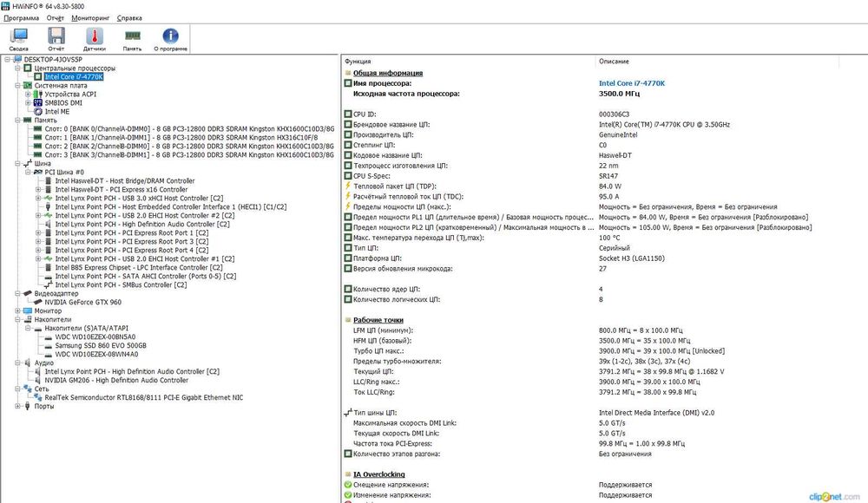Select Intel Core i7-4770K in the tree

74,77
